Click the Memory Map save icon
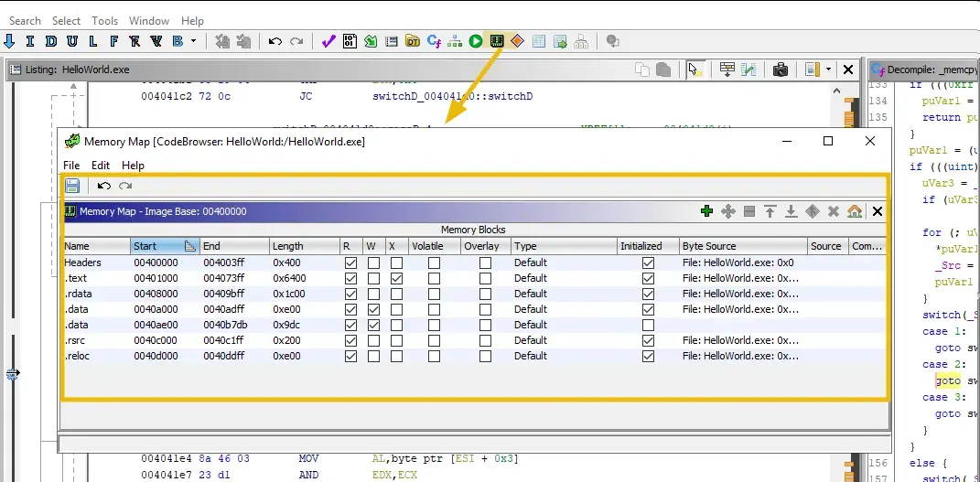Screen dimensions: 980x482 [x=72, y=186]
